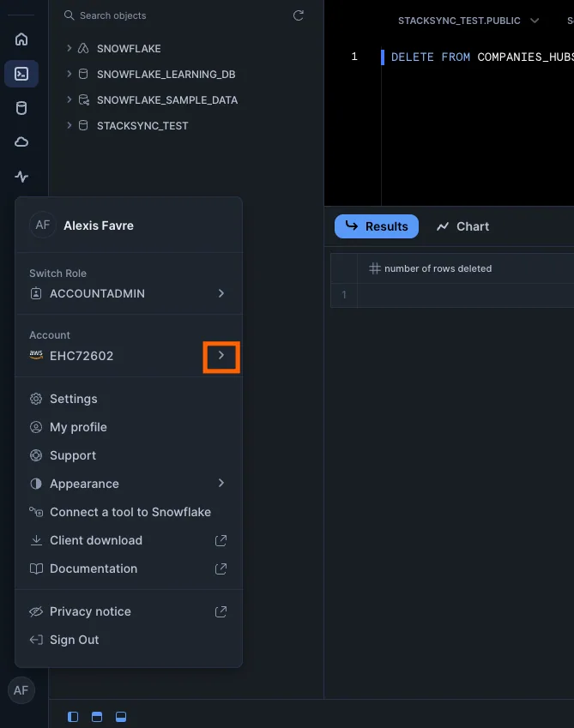Click the Alexis Favre user header
This screenshot has width=574, height=728.
tap(129, 226)
